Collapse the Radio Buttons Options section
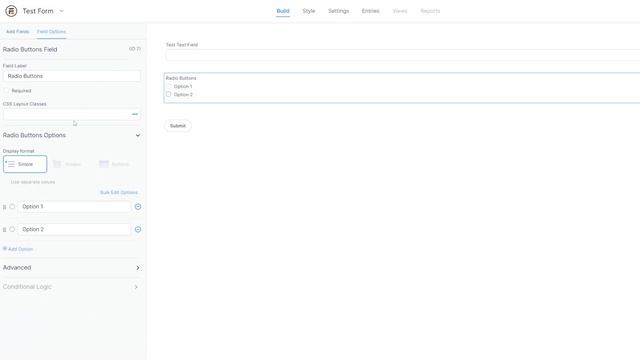The width and height of the screenshot is (640, 360). point(138,135)
